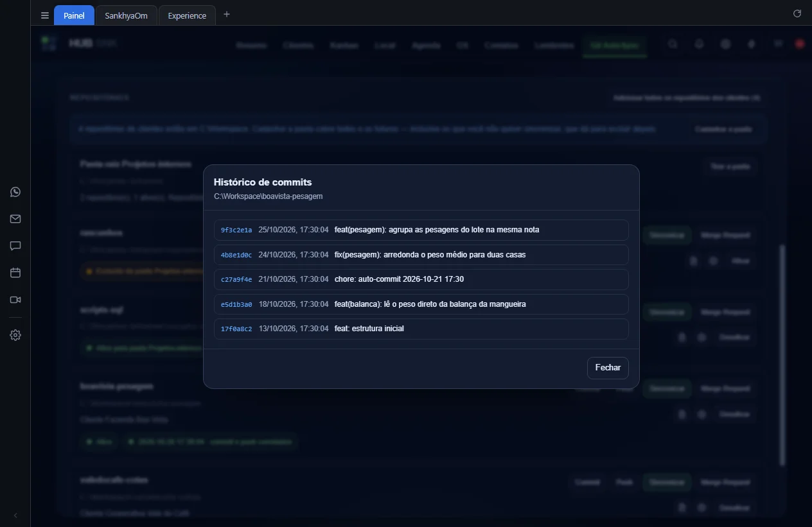
Task: Select commit hash 4b8e1d0c
Action: pos(236,255)
